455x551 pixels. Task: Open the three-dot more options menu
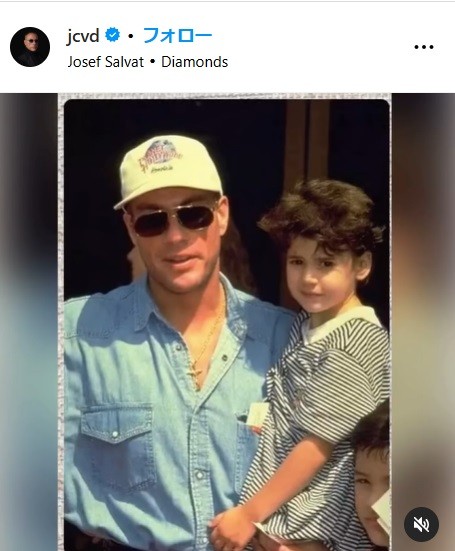tap(424, 47)
